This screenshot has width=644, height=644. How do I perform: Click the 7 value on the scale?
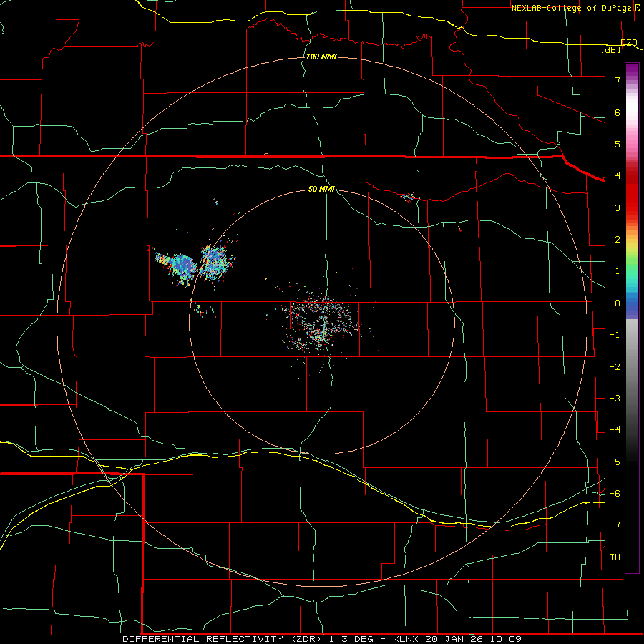[x=618, y=80]
